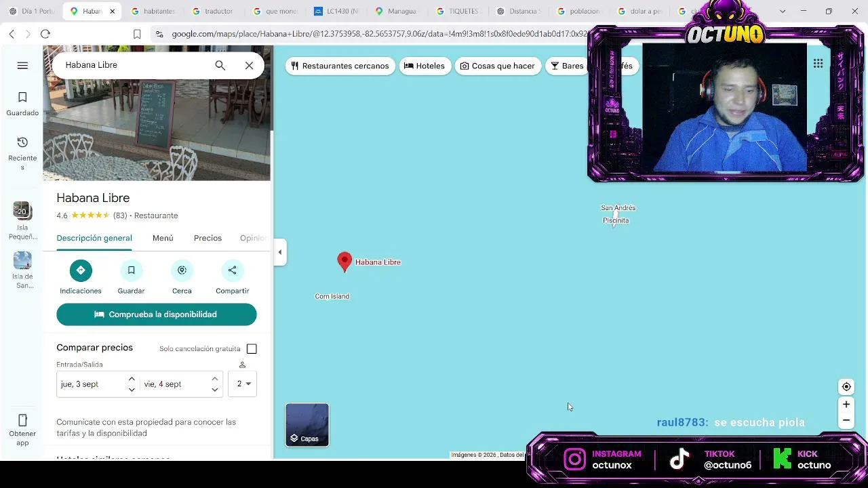Click the red Habana Libre map pin

(344, 262)
